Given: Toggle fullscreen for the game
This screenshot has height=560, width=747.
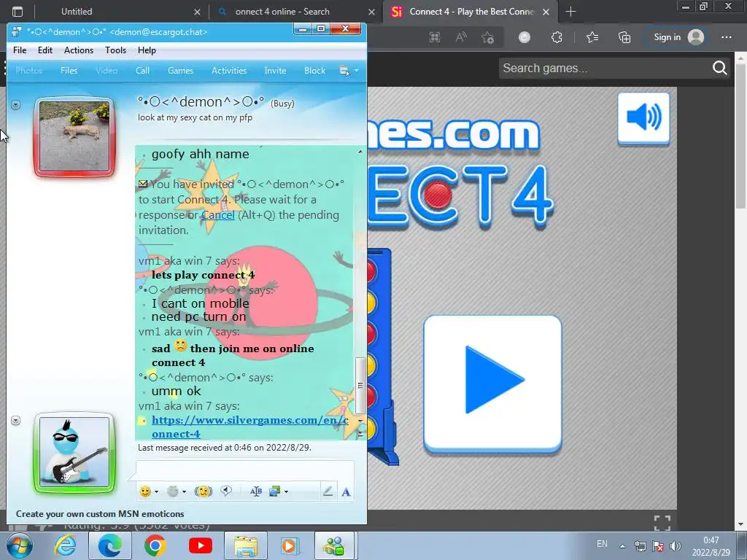Looking at the screenshot, I should (662, 523).
